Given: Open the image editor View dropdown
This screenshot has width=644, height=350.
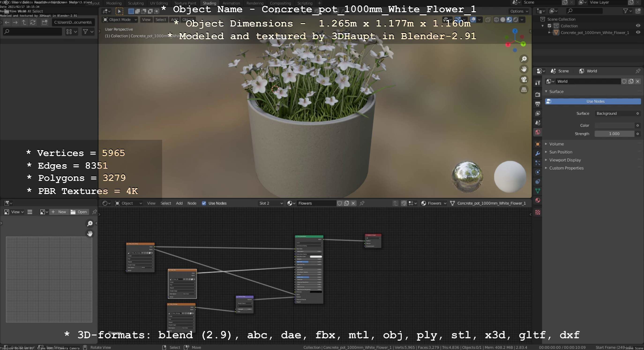Looking at the screenshot, I should click(14, 212).
